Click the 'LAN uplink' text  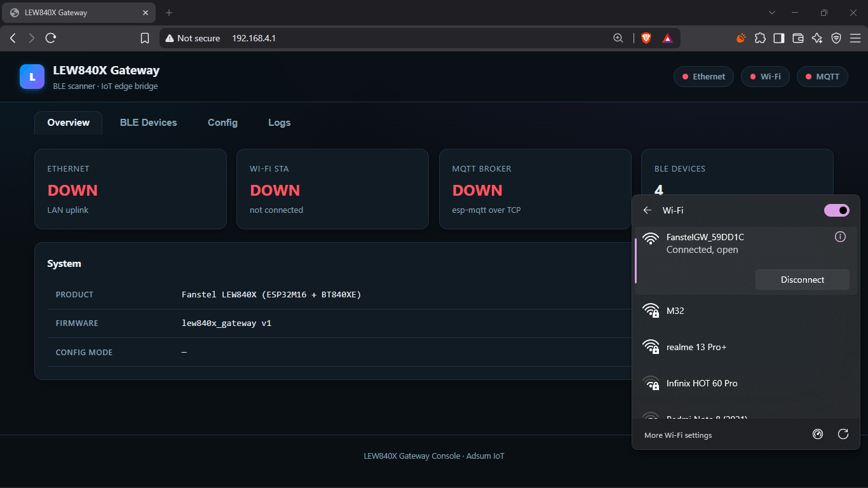pyautogui.click(x=68, y=210)
